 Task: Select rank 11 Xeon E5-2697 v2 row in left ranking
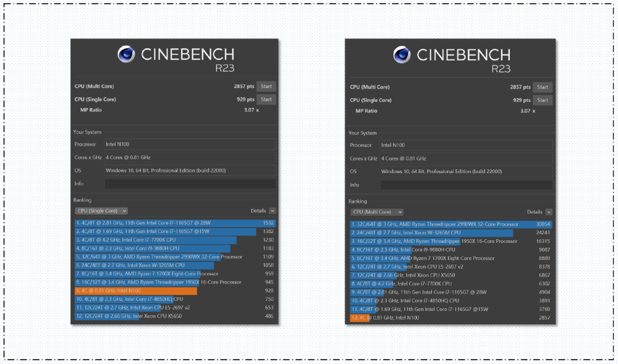point(175,308)
